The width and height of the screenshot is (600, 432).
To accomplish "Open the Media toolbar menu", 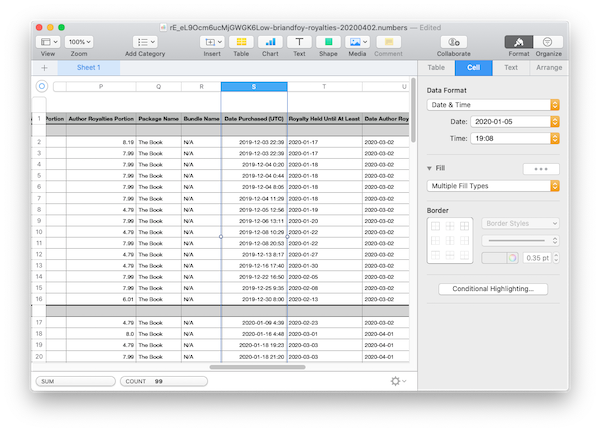I will 357,42.
